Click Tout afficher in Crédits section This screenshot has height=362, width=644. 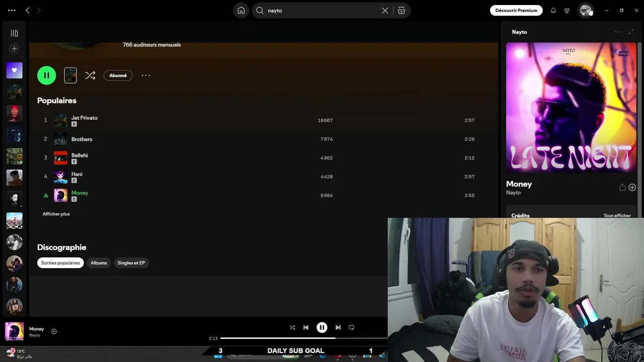617,216
